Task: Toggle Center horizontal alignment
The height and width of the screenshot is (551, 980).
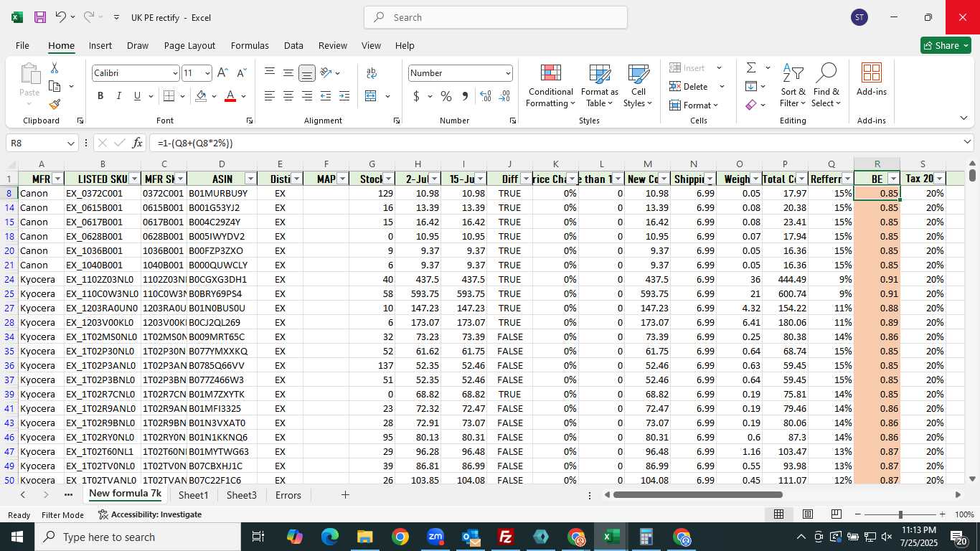Action: point(288,96)
